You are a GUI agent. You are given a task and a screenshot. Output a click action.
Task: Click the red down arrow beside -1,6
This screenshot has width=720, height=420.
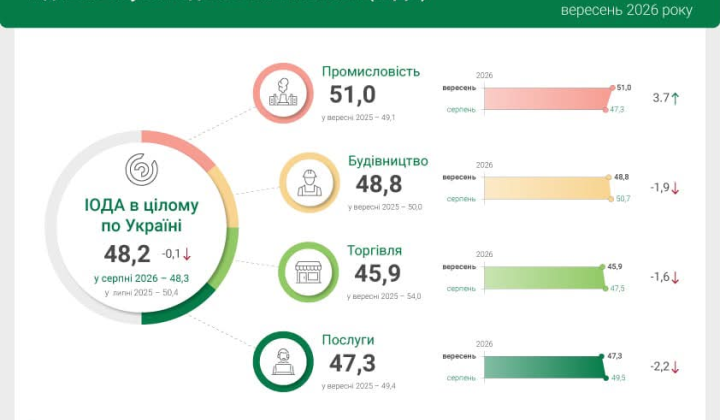coord(675,278)
